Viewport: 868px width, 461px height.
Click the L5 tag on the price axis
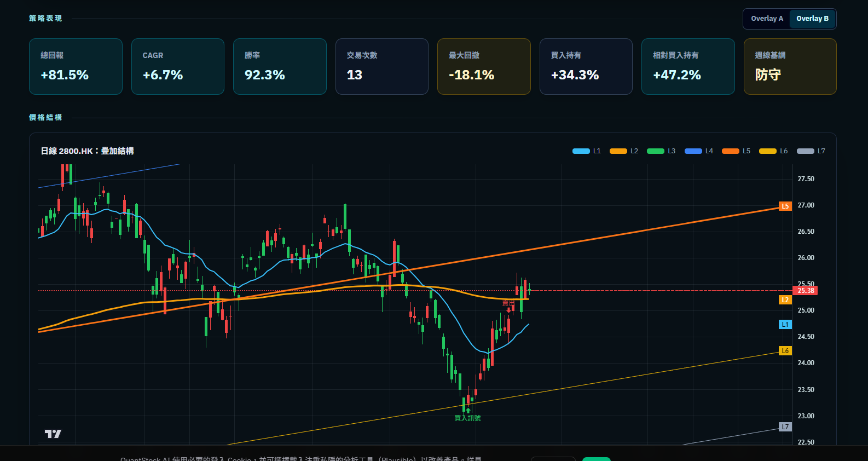[x=785, y=206]
